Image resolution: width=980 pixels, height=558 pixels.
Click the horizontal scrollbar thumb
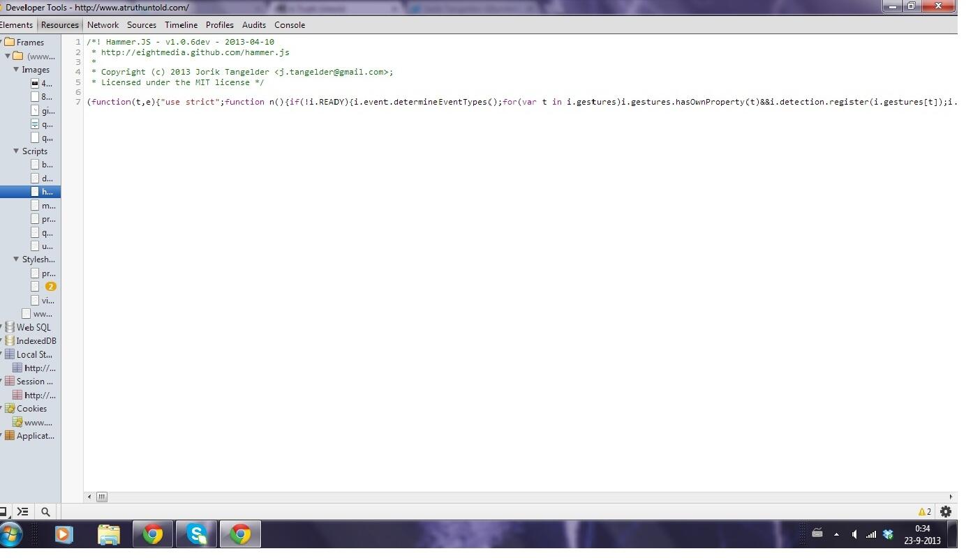(102, 497)
